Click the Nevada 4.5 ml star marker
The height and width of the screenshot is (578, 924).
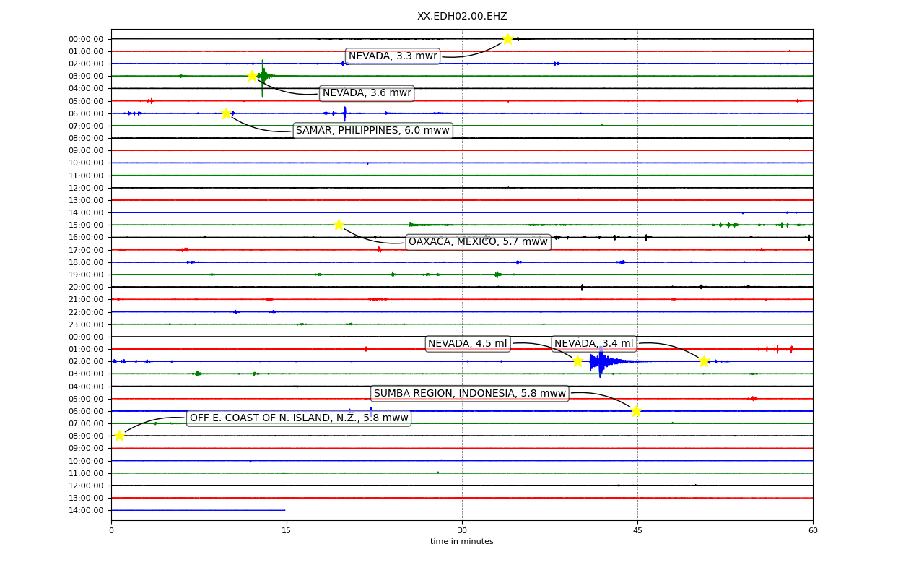click(577, 361)
